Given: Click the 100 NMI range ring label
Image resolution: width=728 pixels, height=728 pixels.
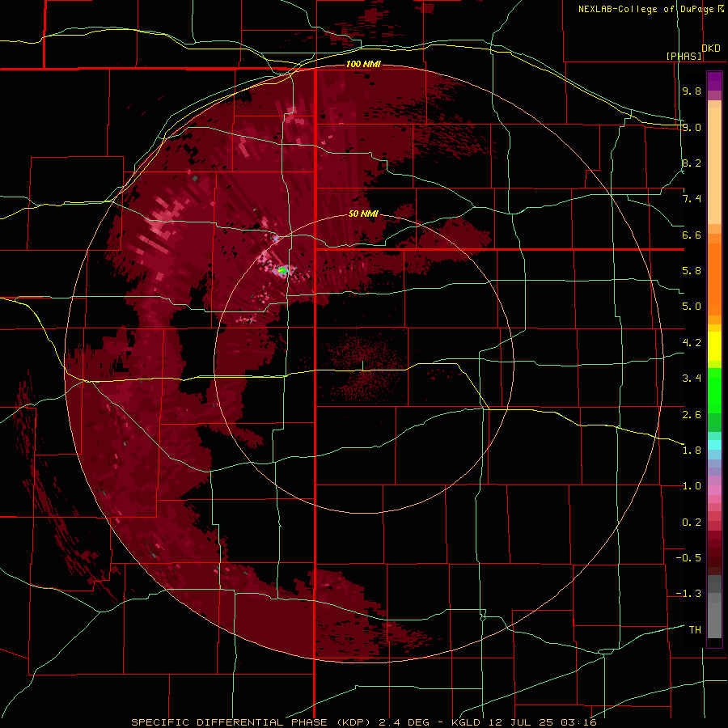Looking at the screenshot, I should pos(363,64).
